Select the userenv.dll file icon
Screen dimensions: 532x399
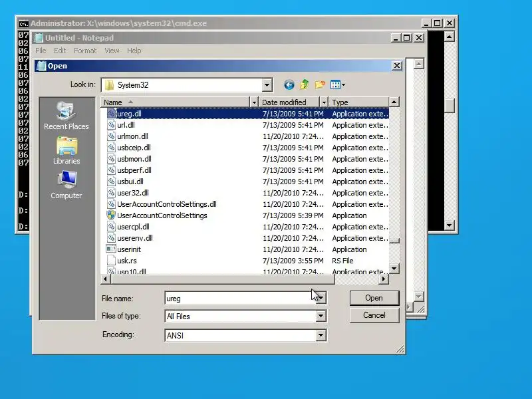click(x=111, y=238)
